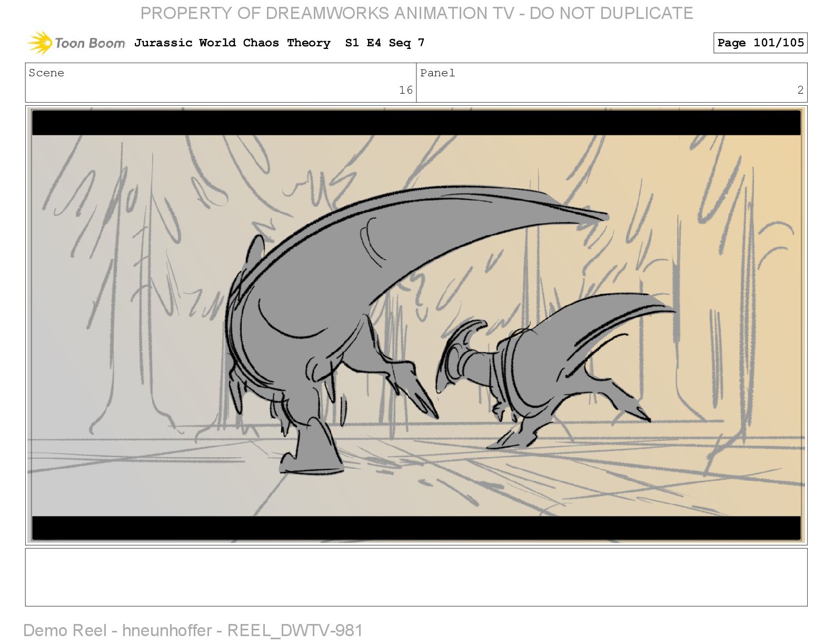This screenshot has height=644, width=834.
Task: Click the Toon Boom logo
Action: tap(76, 43)
